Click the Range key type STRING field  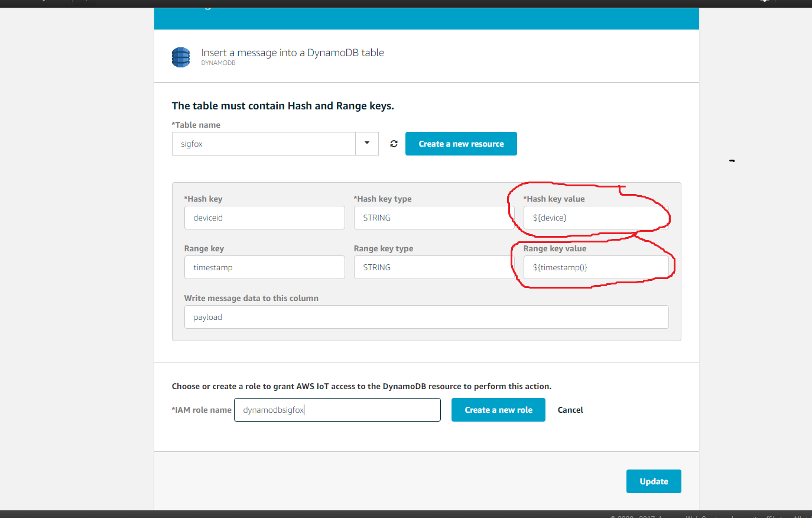pyautogui.click(x=434, y=267)
